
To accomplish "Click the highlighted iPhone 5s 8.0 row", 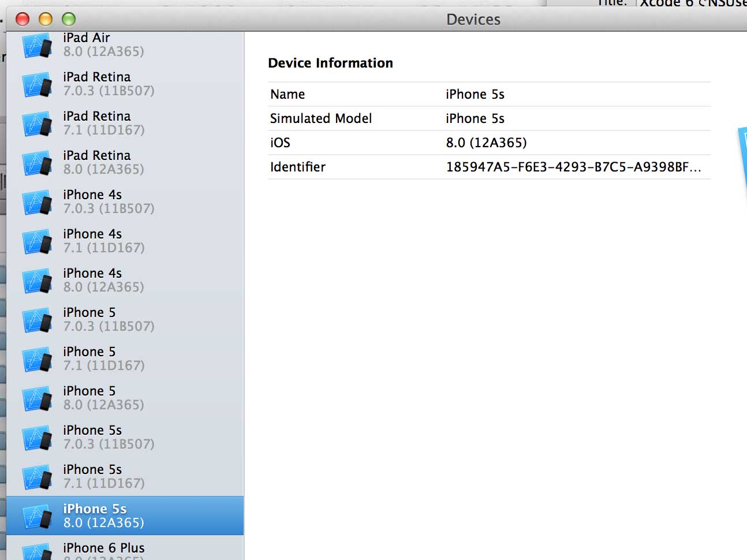I will (125, 516).
